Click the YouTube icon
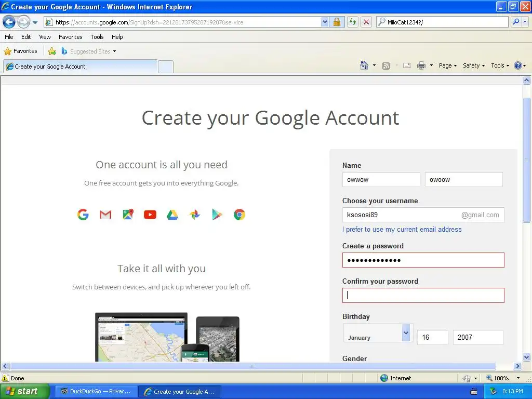The image size is (532, 399). click(150, 215)
